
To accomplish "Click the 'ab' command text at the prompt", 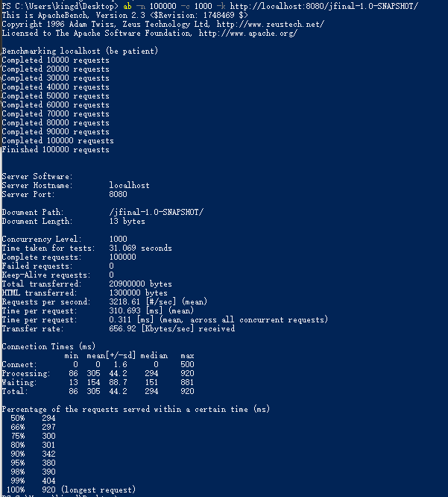I will pos(127,6).
